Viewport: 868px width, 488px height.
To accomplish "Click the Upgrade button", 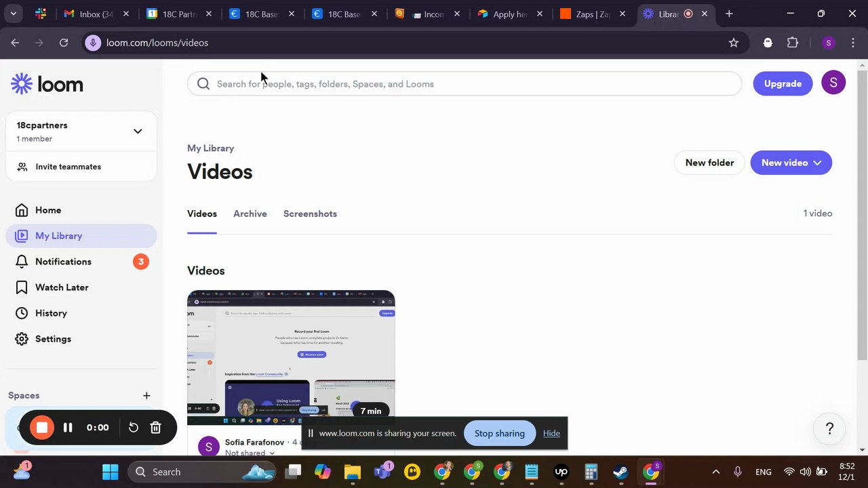I will 783,83.
